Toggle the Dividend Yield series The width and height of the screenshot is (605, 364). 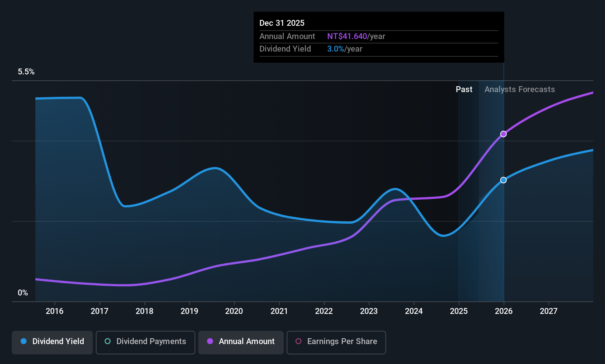click(x=52, y=343)
